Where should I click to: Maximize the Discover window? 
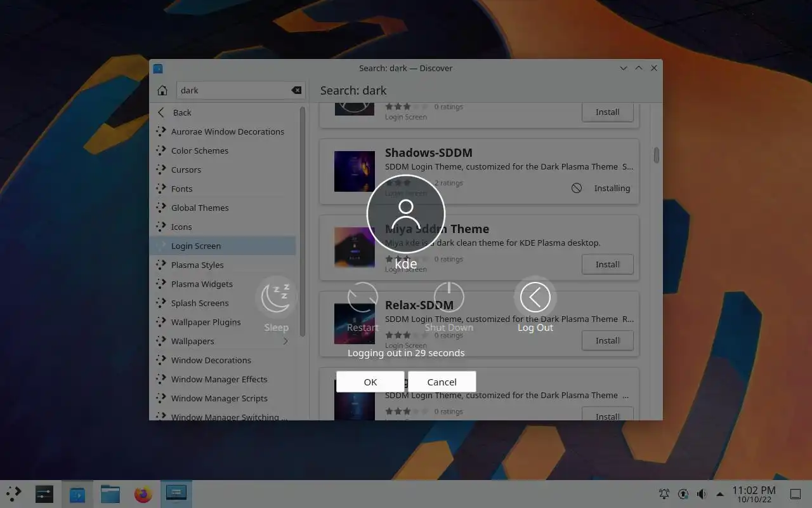[639, 68]
